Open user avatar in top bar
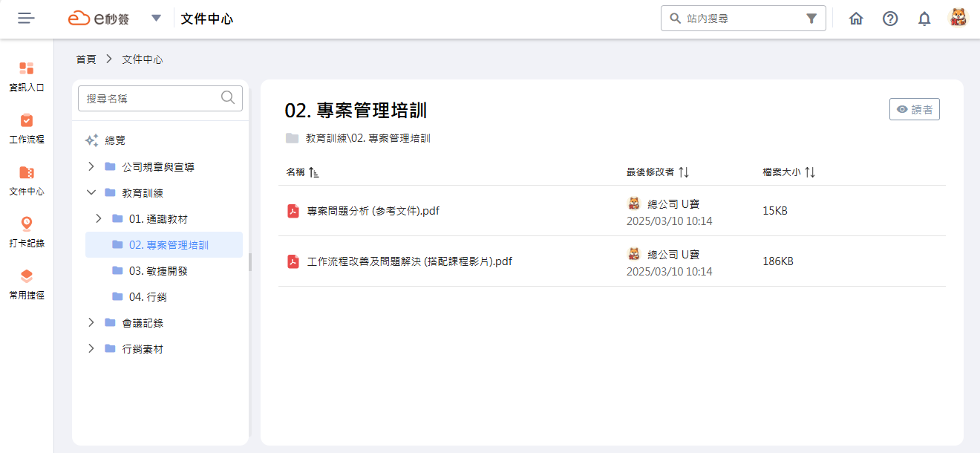 958,18
